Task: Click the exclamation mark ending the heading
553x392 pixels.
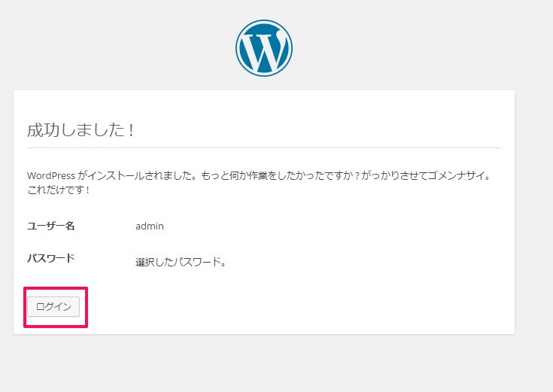Action: pyautogui.click(x=131, y=130)
